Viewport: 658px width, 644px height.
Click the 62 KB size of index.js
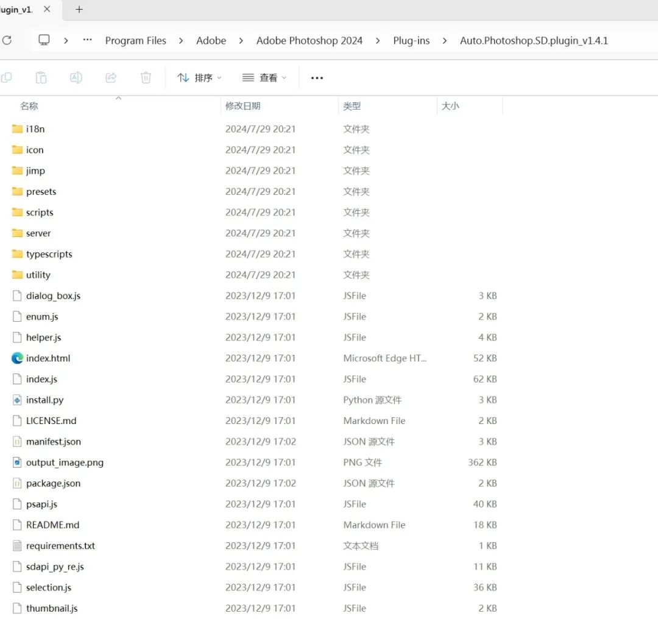coord(485,379)
